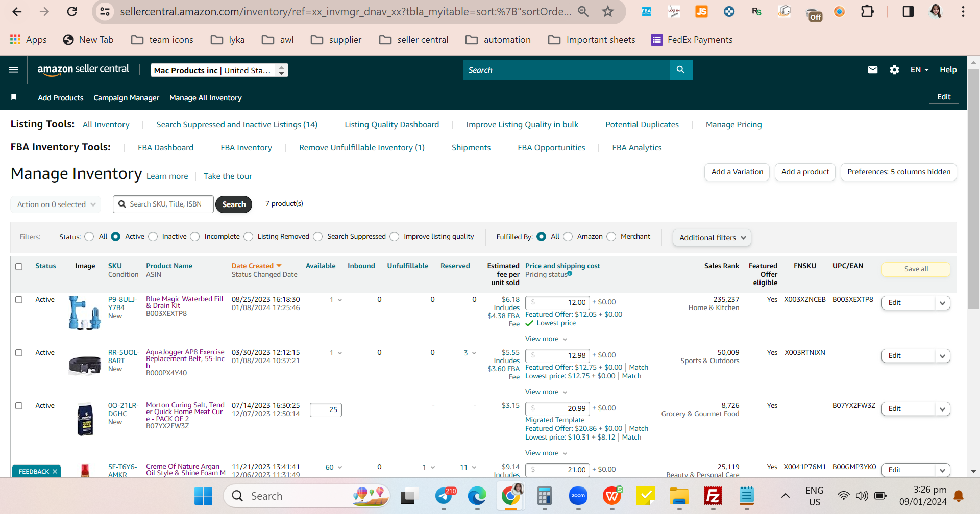The image size is (980, 514).
Task: Click the Amazon Seller Central logo
Action: [x=83, y=70]
